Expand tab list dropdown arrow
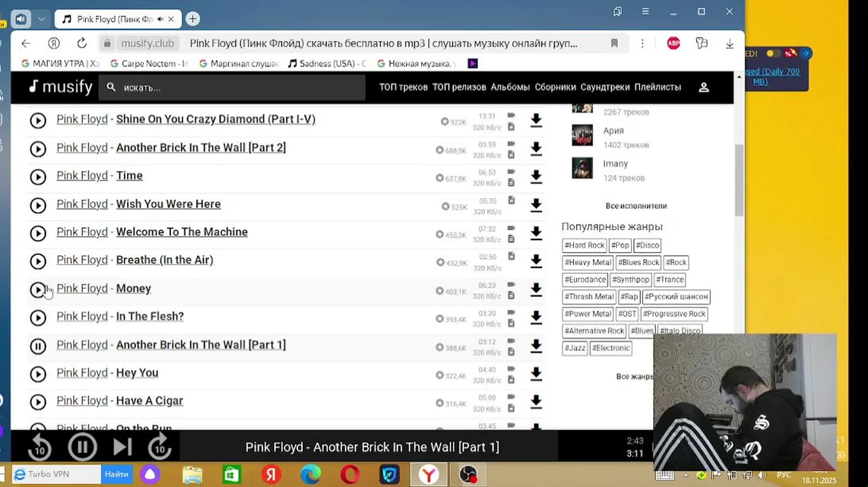 tap(41, 19)
